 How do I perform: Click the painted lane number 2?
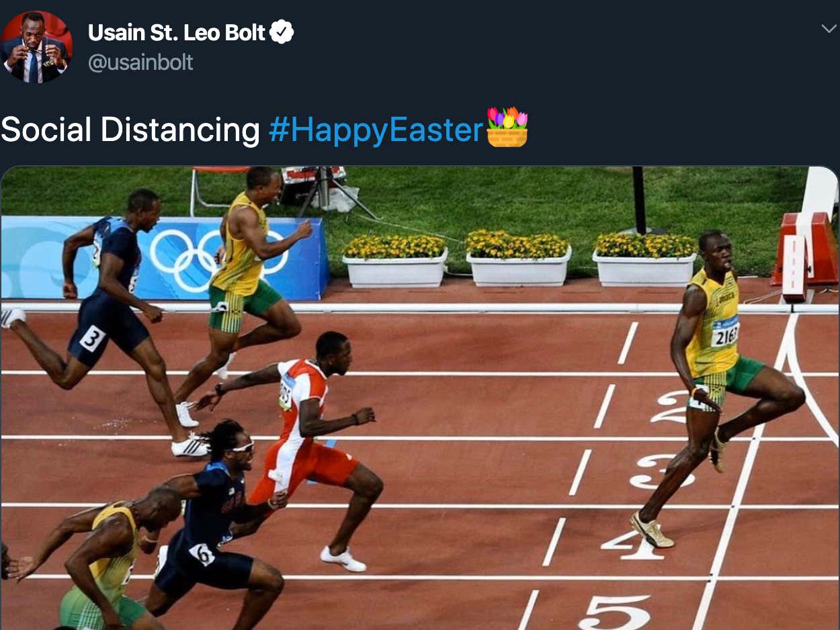coord(672,407)
